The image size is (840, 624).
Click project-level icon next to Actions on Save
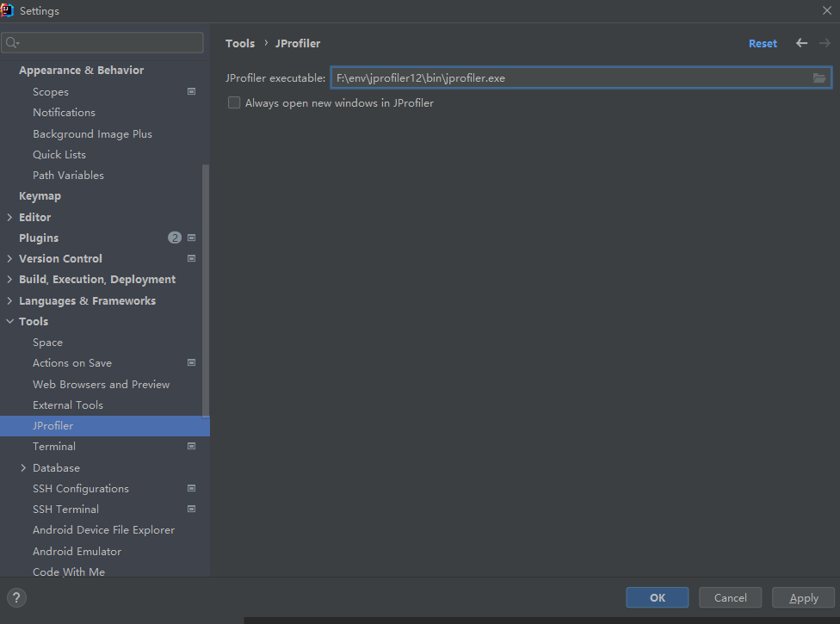point(191,362)
